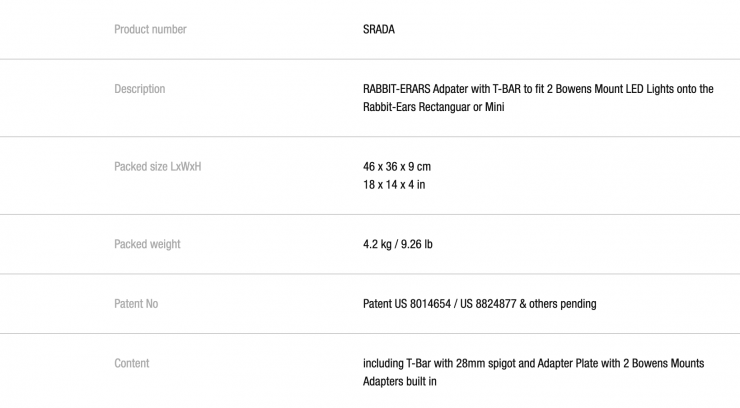
Task: Select the SRADA product number value
Action: coord(379,30)
